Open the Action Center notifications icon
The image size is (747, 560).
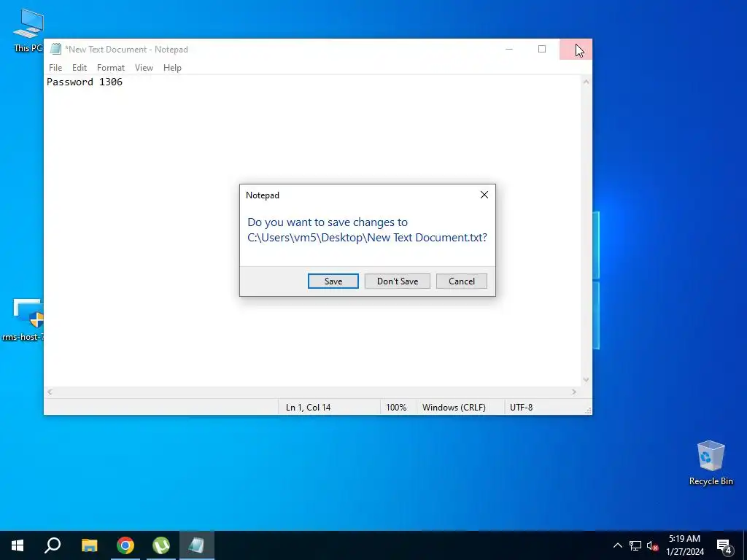[724, 545]
